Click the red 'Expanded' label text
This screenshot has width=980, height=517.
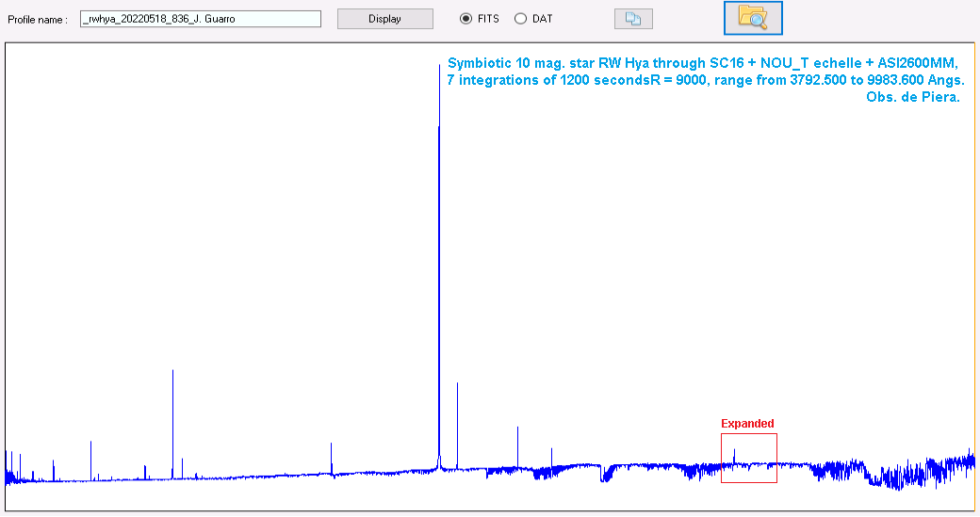747,424
